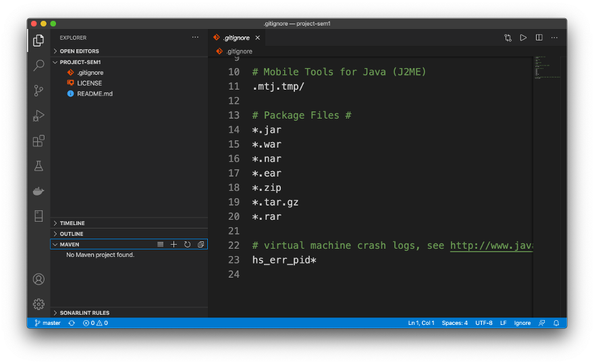This screenshot has height=364, width=594.
Task: Open editor more actions ellipsis
Action: coord(554,38)
